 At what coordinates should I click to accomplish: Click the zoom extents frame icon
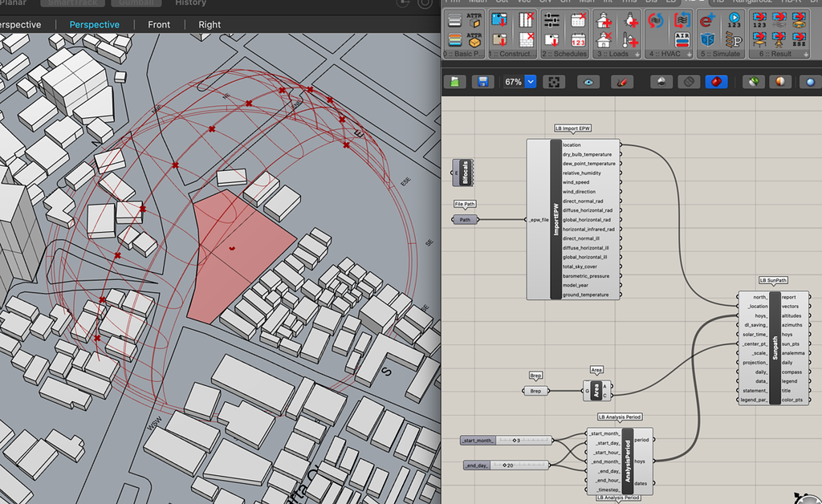[553, 82]
